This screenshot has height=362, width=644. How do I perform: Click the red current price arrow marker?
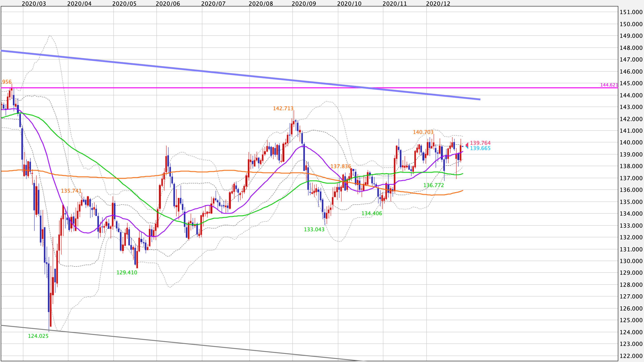[x=467, y=145]
